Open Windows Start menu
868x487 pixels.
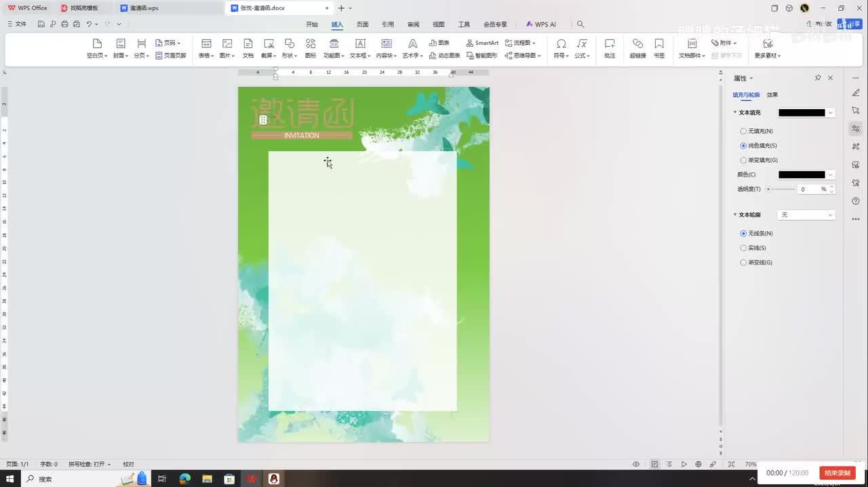click(10, 479)
